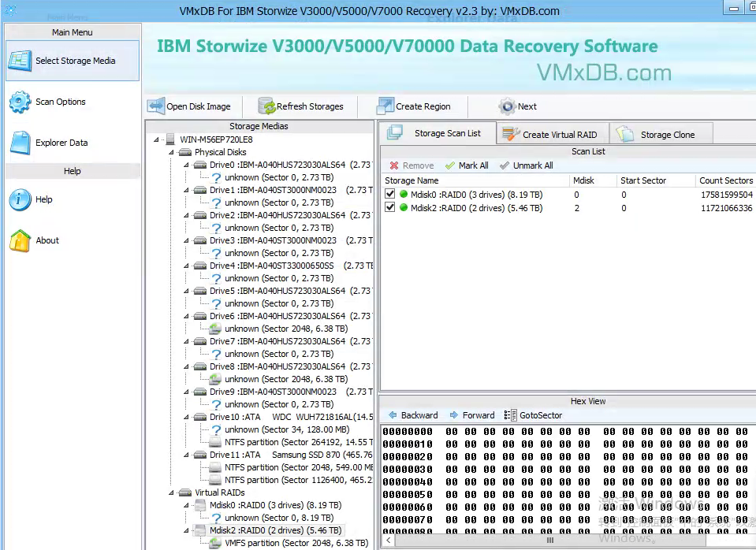The width and height of the screenshot is (756, 550).
Task: Click the hex view horizontal scrollbar thumb
Action: [549, 540]
